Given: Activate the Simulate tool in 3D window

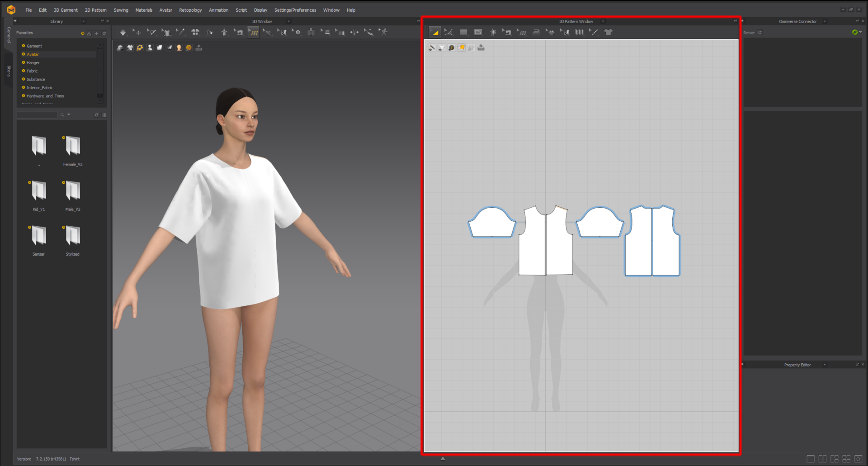Looking at the screenshot, I should tap(123, 32).
